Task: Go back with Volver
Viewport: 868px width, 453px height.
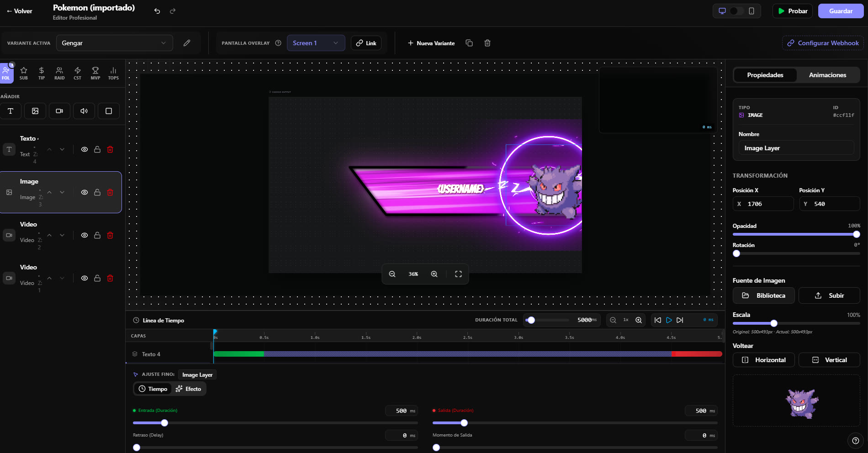Action: (19, 11)
